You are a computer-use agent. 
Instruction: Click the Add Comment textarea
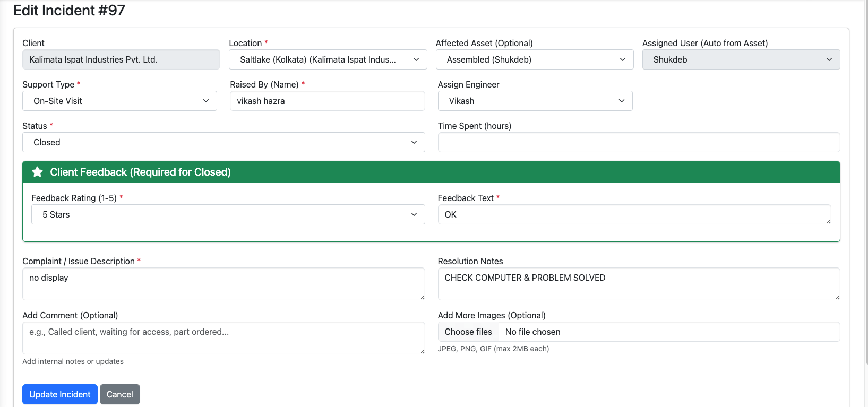click(224, 338)
